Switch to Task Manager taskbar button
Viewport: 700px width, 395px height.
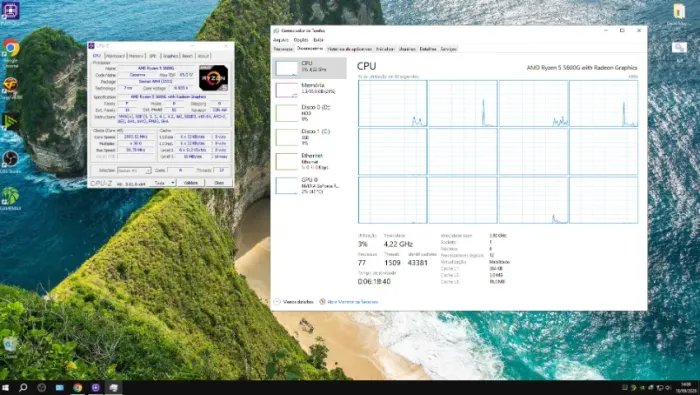[114, 387]
